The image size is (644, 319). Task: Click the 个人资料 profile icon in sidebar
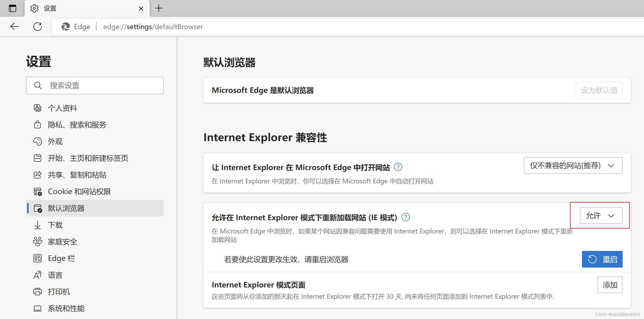(x=38, y=108)
